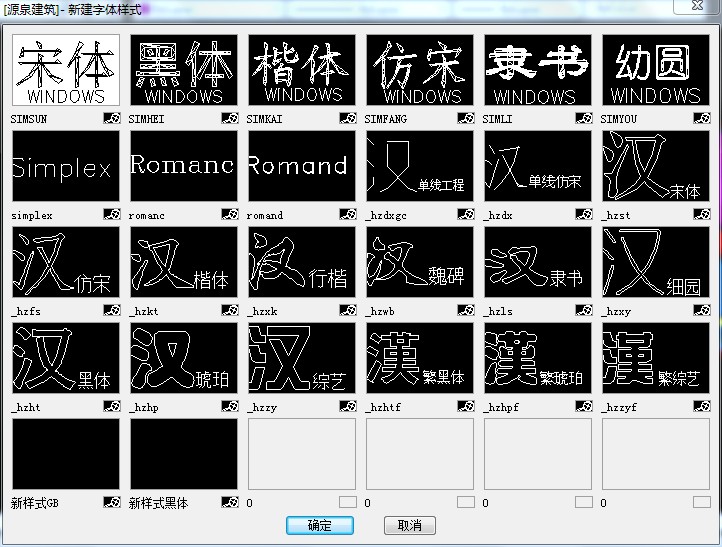Pick the 细园 font preview
The height and width of the screenshot is (547, 722).
[656, 262]
